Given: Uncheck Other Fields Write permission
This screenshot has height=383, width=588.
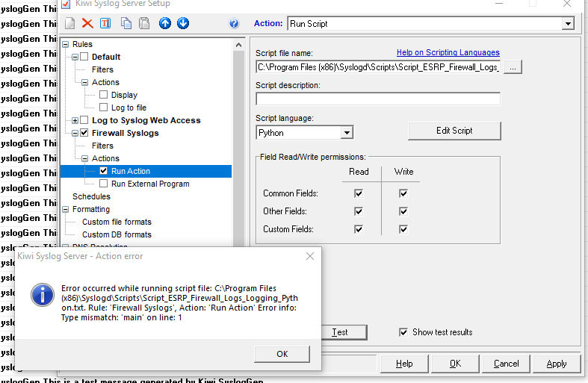Looking at the screenshot, I should point(403,211).
